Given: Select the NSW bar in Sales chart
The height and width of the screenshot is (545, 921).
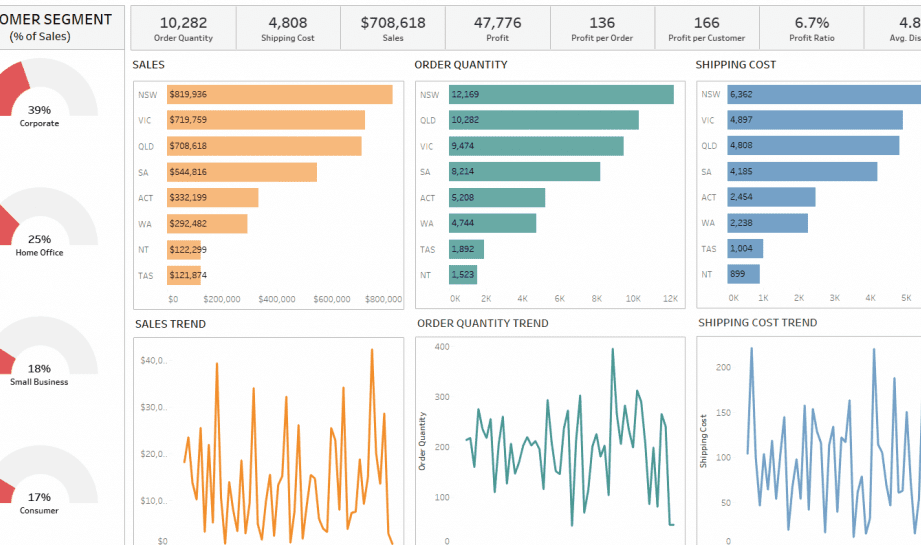Looking at the screenshot, I should click(x=280, y=95).
